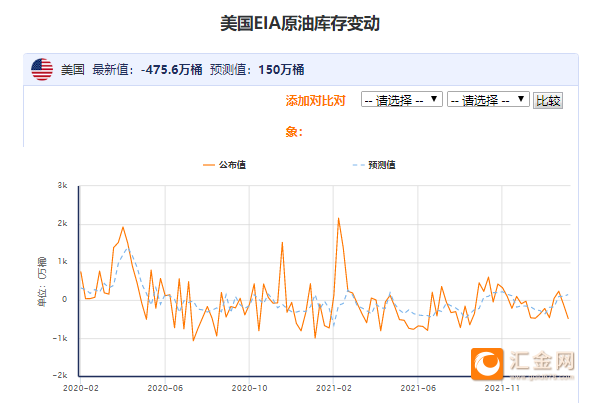Click the 2020-10 x-axis label
The width and height of the screenshot is (591, 403).
249,388
